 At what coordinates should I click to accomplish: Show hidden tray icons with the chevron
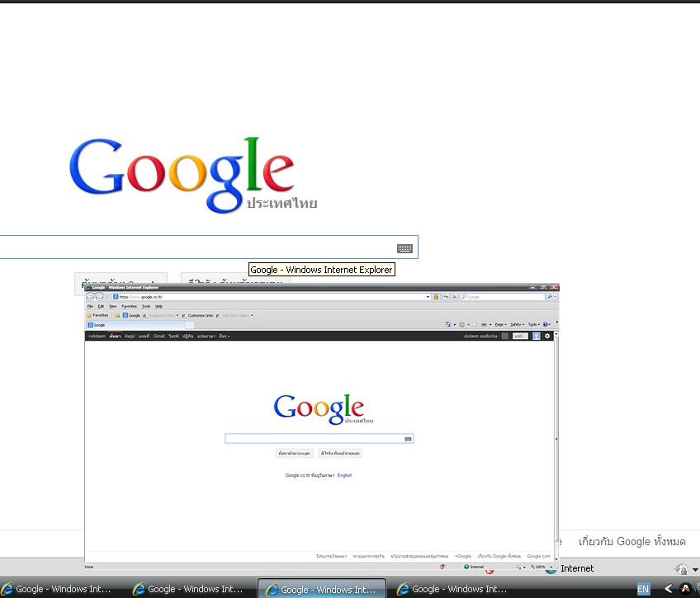(669, 589)
